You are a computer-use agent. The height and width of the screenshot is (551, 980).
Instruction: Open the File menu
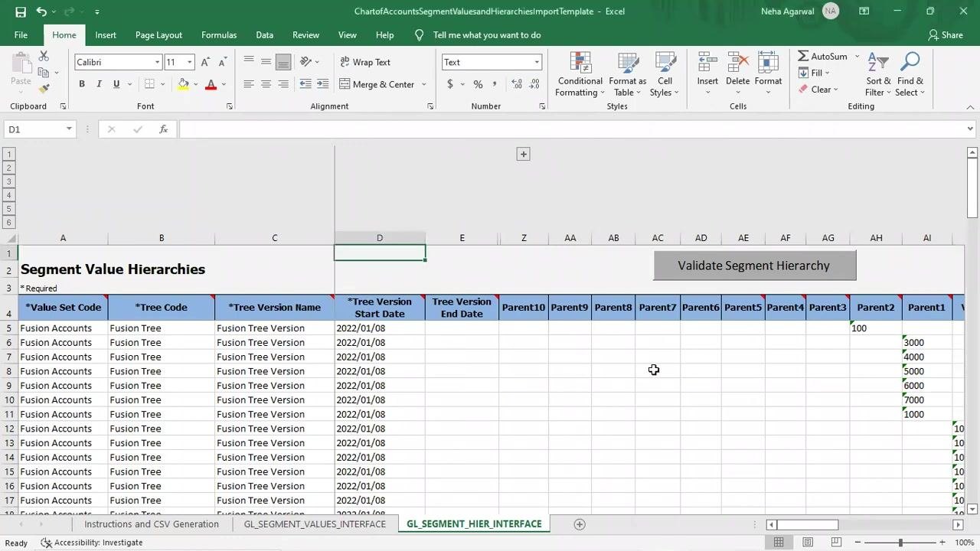21,34
